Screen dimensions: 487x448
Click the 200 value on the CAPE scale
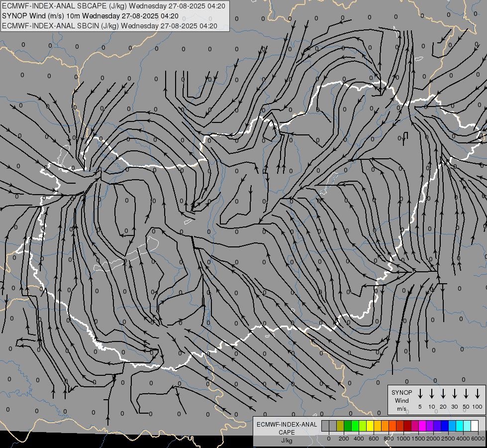click(344, 439)
